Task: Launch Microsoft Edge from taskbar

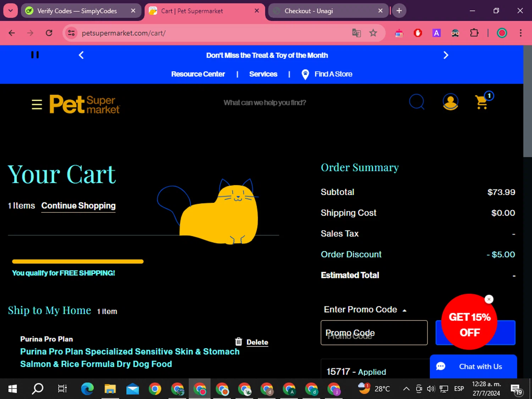Action: 87,389
